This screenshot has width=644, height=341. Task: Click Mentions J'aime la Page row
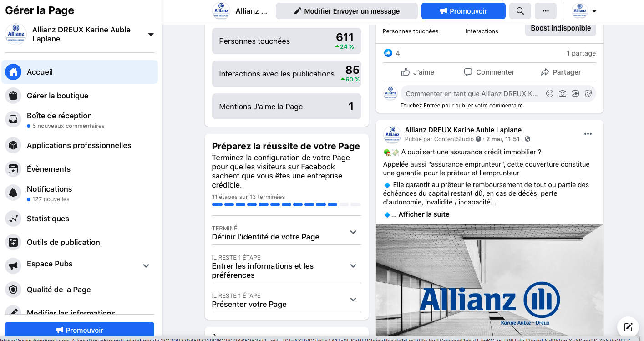tap(287, 107)
